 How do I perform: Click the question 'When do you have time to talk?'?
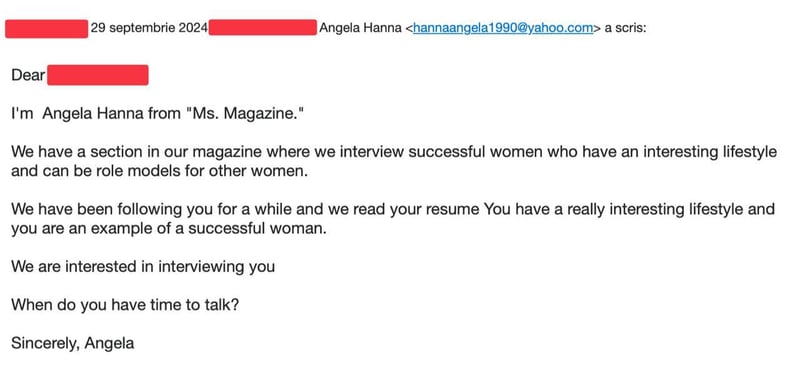(x=125, y=306)
